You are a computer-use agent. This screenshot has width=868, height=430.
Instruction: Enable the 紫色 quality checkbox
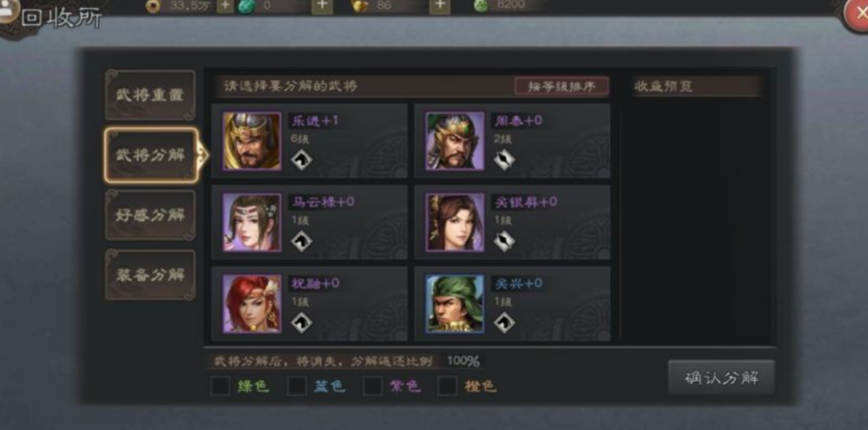click(x=372, y=386)
